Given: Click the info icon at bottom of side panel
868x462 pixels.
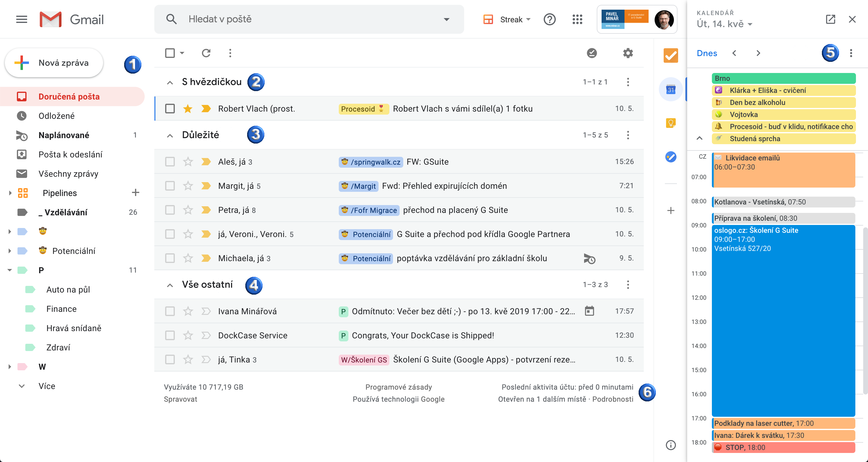Looking at the screenshot, I should coord(671,445).
